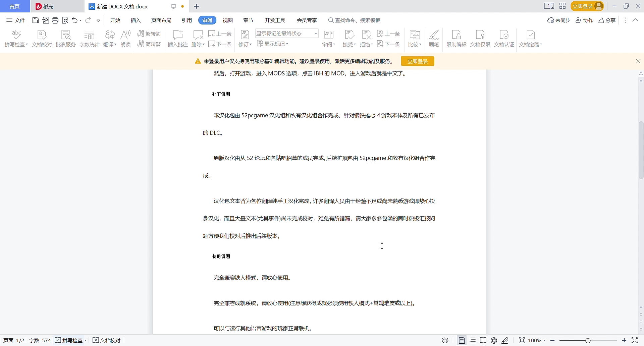Open the 开发工具 tab
644x346 pixels.
pyautogui.click(x=275, y=20)
